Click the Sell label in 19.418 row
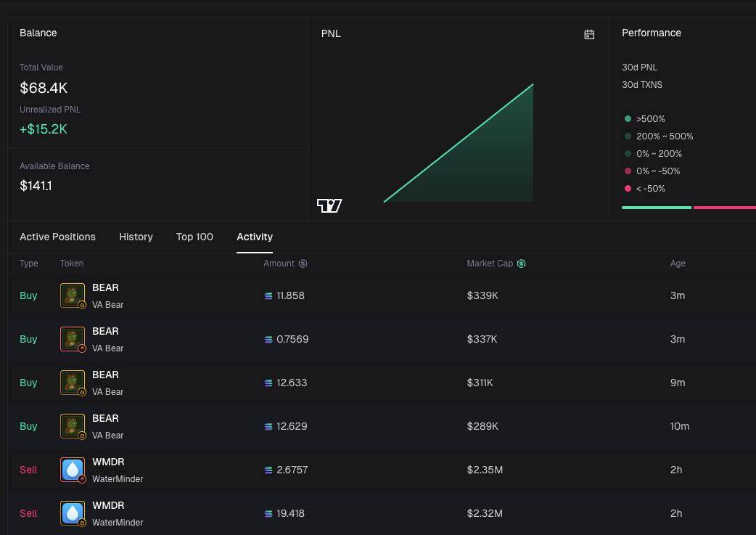This screenshot has height=535, width=756. tap(28, 513)
